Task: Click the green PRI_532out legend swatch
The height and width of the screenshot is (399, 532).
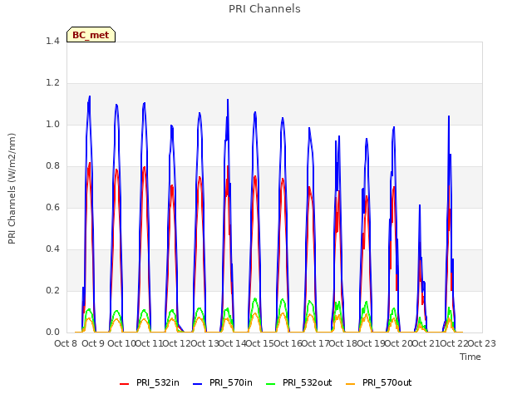Action: point(271,384)
